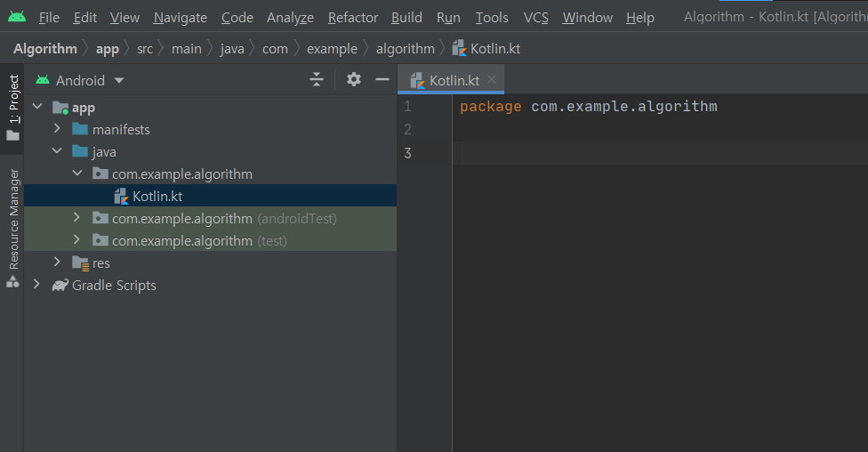Open the Tools menu
868x452 pixels.
(492, 18)
